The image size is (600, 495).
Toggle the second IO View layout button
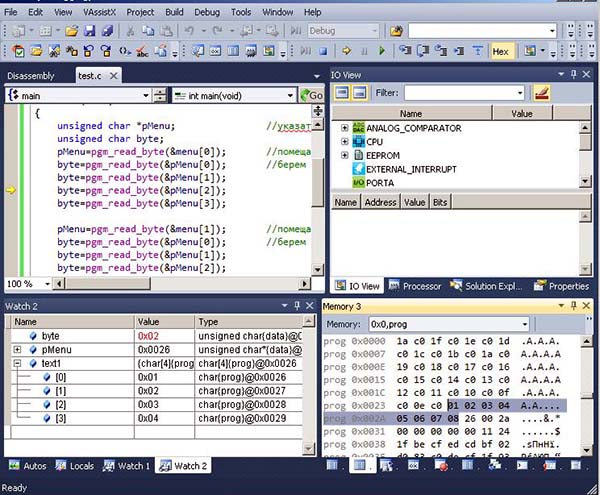[361, 93]
